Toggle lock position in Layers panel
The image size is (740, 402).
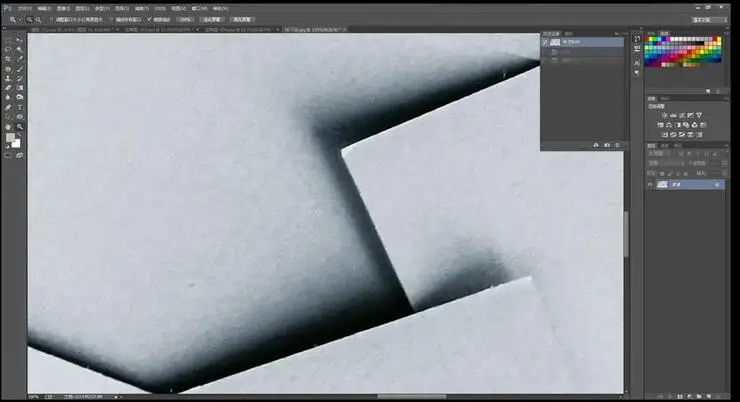point(678,174)
